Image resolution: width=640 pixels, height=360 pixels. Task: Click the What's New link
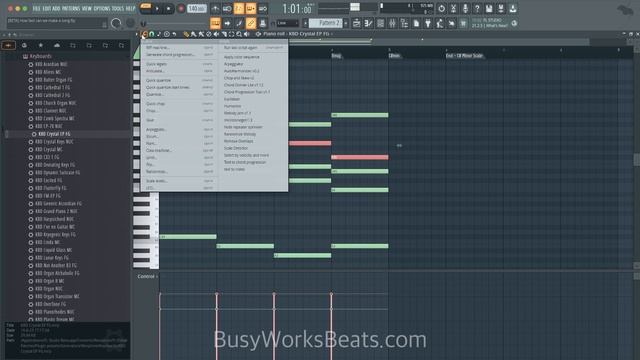pyautogui.click(x=497, y=26)
